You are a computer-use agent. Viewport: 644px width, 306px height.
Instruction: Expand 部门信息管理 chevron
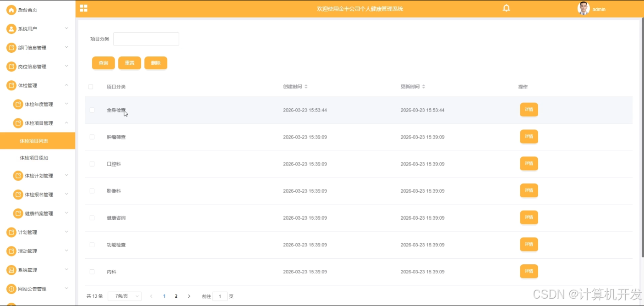(x=66, y=47)
